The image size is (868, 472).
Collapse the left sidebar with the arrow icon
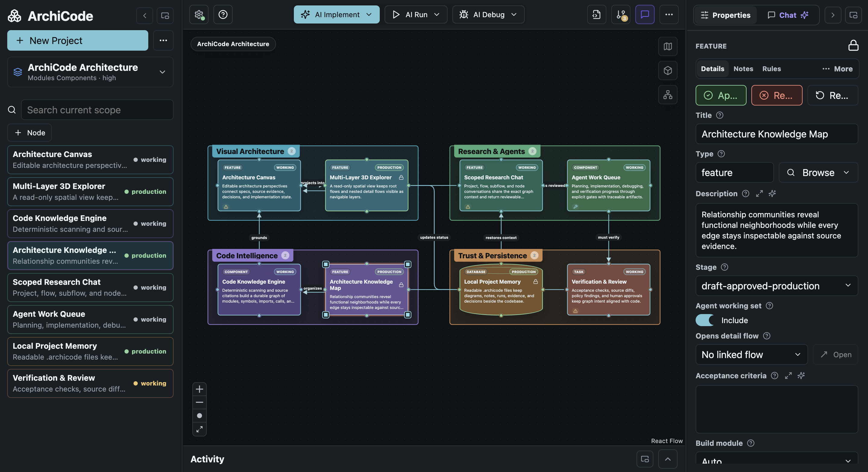[145, 15]
